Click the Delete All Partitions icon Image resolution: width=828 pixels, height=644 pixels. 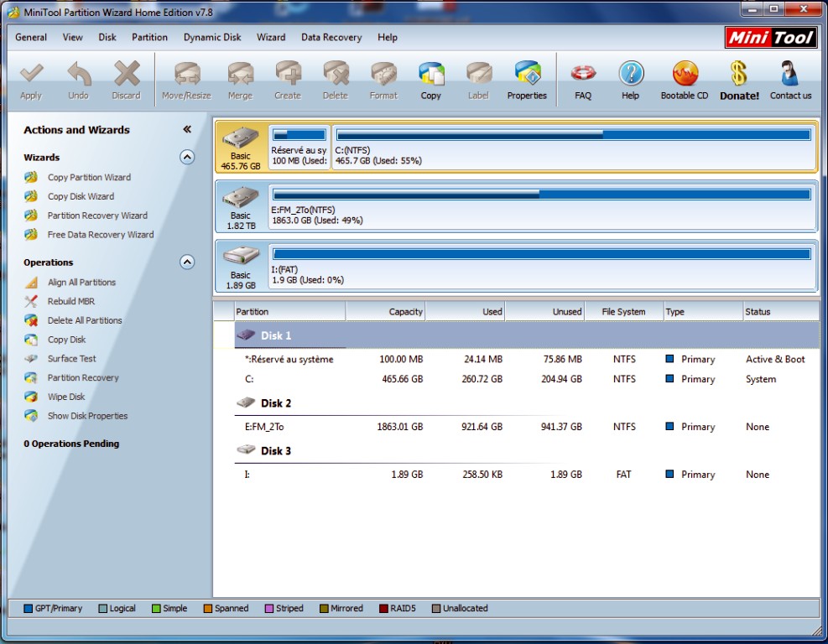coord(31,320)
